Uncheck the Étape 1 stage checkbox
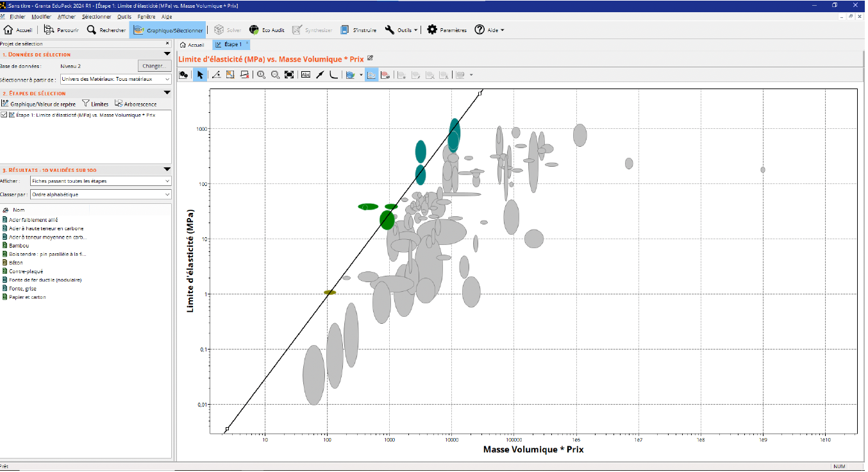 coord(4,115)
